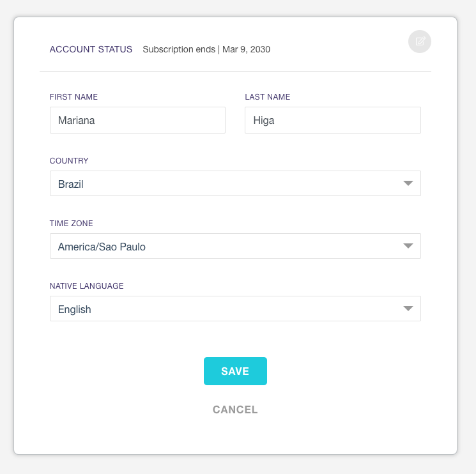Open the Time Zone dropdown showing America/Sao Paulo

point(235,246)
